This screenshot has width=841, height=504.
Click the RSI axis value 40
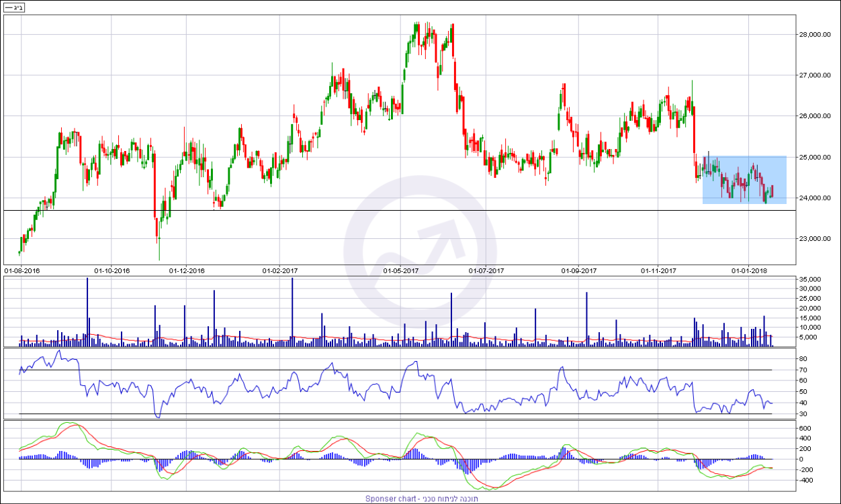point(802,403)
